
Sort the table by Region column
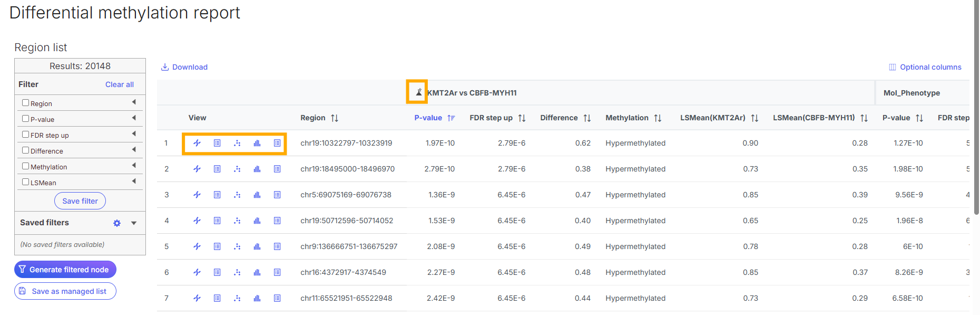[335, 118]
